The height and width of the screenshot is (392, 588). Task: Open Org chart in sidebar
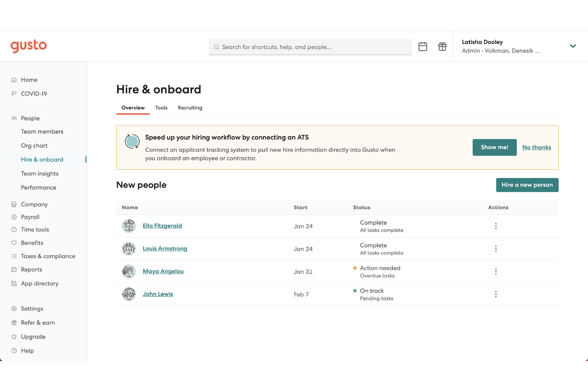tap(34, 146)
